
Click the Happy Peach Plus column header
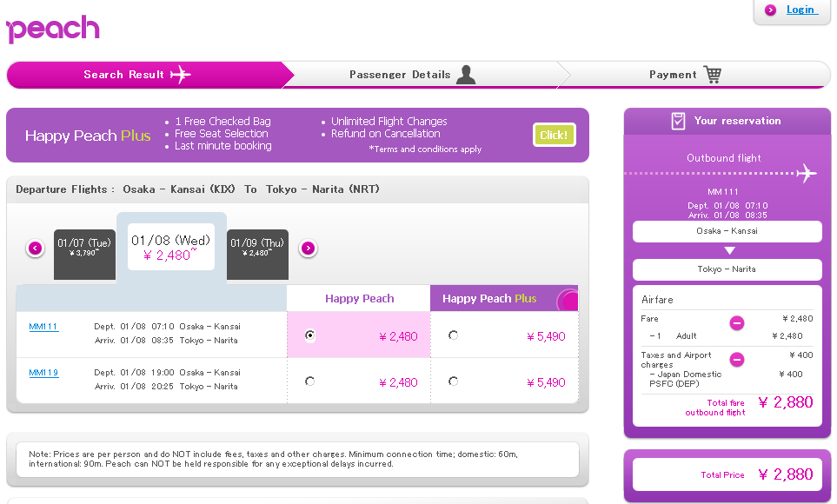[504, 298]
